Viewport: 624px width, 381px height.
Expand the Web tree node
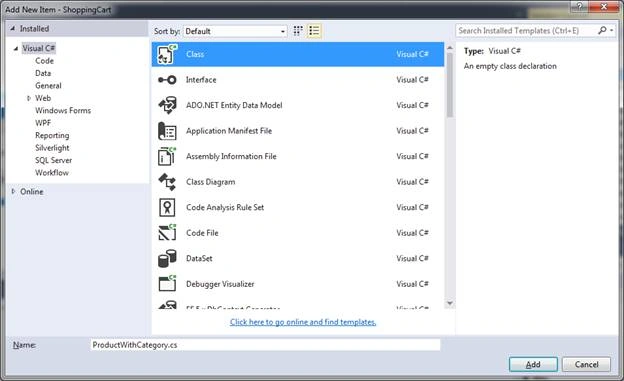point(29,98)
